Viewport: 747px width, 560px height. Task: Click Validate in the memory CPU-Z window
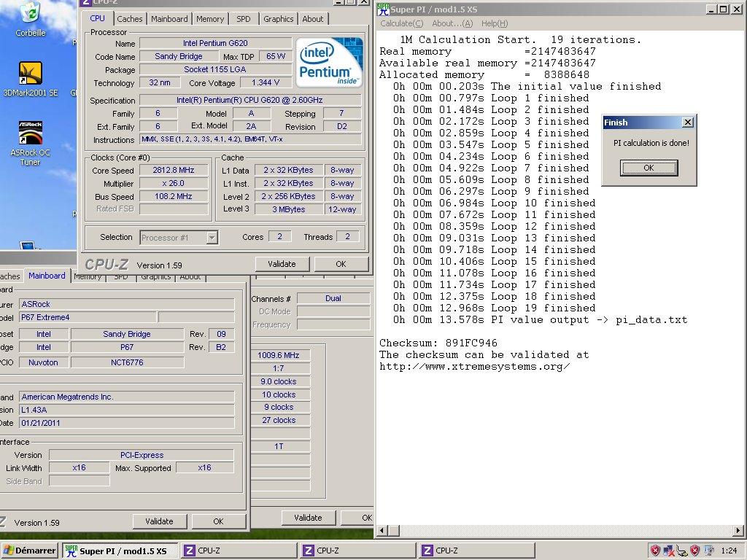(308, 518)
